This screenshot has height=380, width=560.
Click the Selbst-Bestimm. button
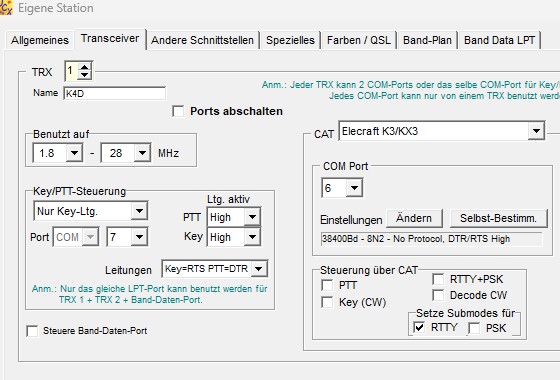[499, 218]
